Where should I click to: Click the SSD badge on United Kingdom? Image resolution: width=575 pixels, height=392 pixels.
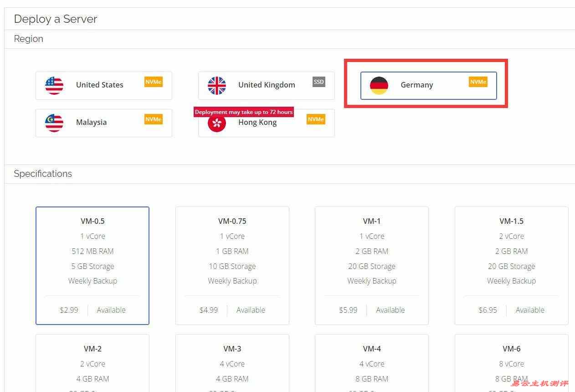319,82
